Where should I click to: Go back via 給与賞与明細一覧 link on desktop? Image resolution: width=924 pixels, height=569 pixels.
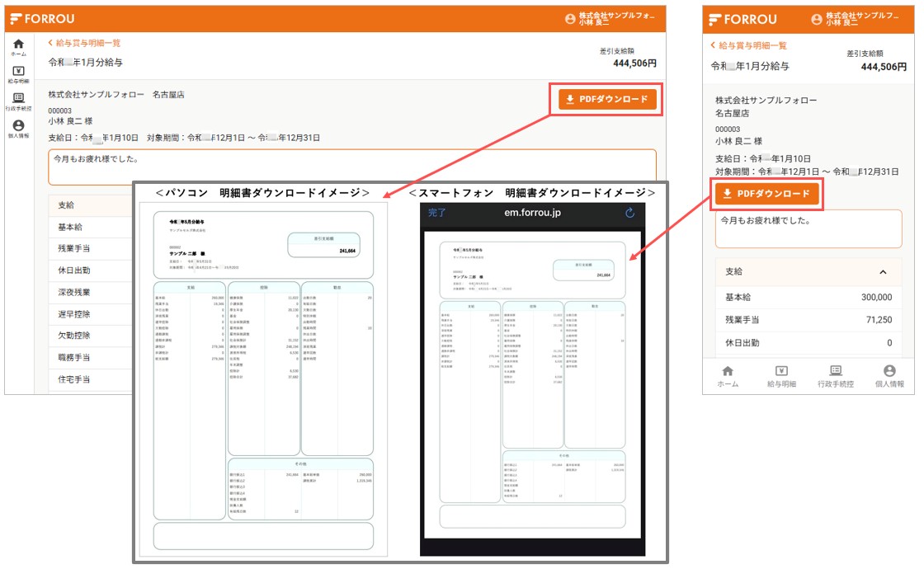point(84,43)
